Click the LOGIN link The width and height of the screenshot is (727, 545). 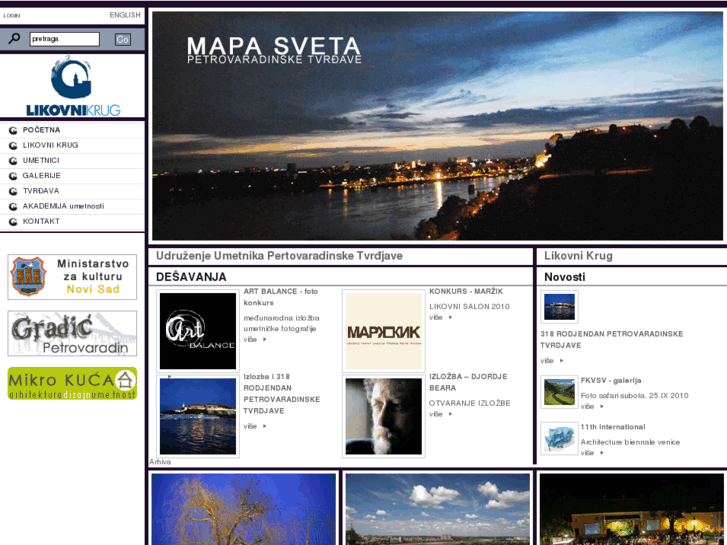point(12,15)
